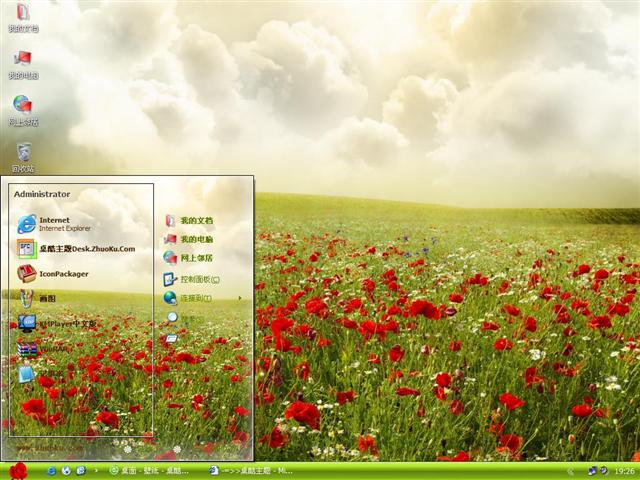Click the Run icon in Start menu
Viewport: 640px width, 480px height.
tap(171, 338)
